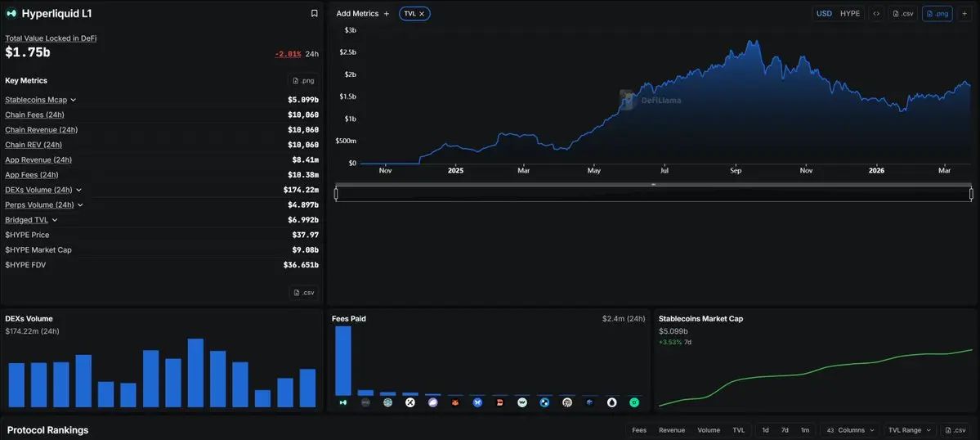
Task: Expand Perps Volume (24h) details
Action: tap(80, 205)
